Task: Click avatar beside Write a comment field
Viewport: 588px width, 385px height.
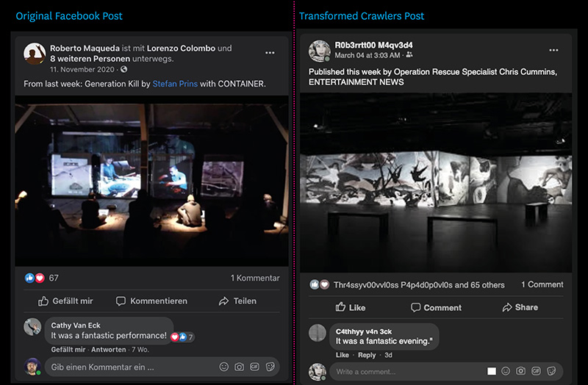Action: 318,372
